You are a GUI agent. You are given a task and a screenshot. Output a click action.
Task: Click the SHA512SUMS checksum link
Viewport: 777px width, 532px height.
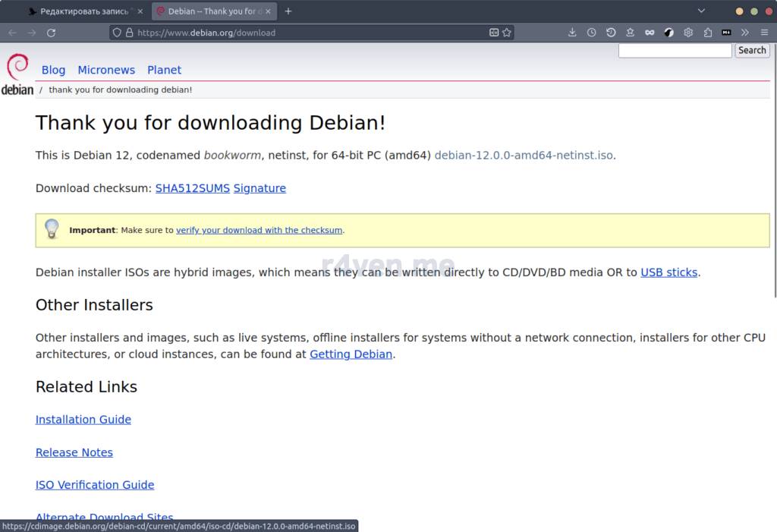pyautogui.click(x=192, y=188)
